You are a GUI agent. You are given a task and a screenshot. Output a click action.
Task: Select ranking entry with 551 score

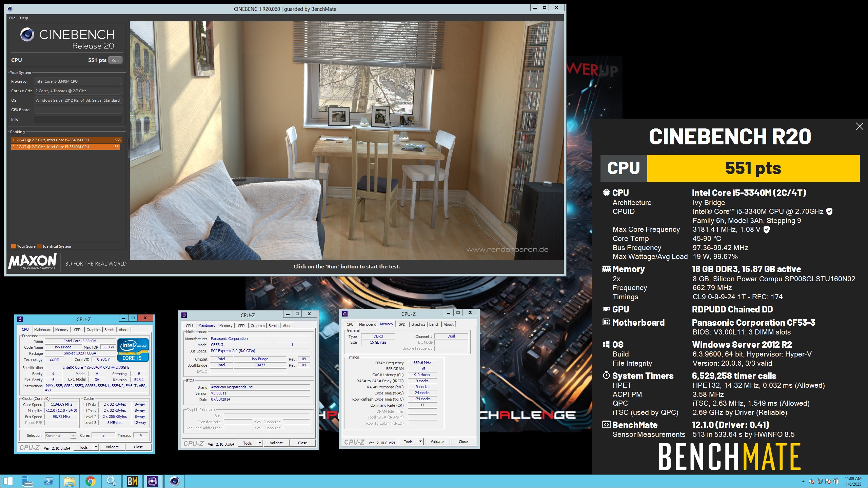pos(66,147)
